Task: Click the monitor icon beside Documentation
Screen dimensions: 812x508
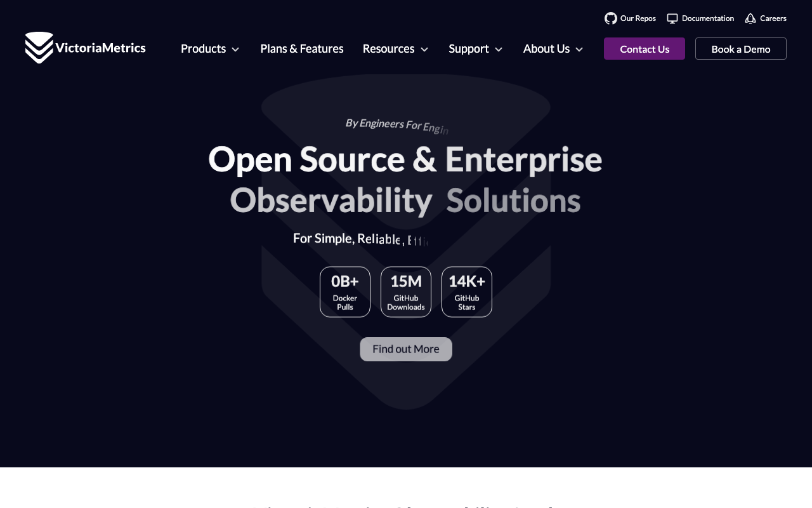Action: pyautogui.click(x=672, y=18)
